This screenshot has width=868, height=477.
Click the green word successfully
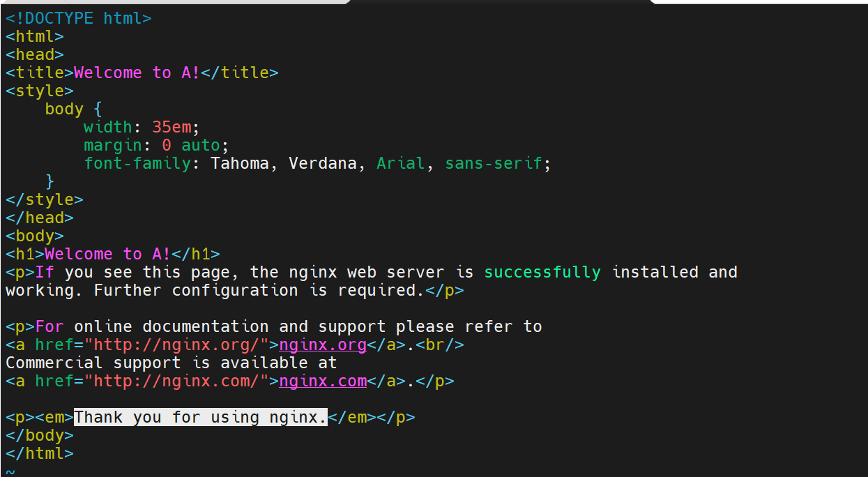tap(542, 272)
